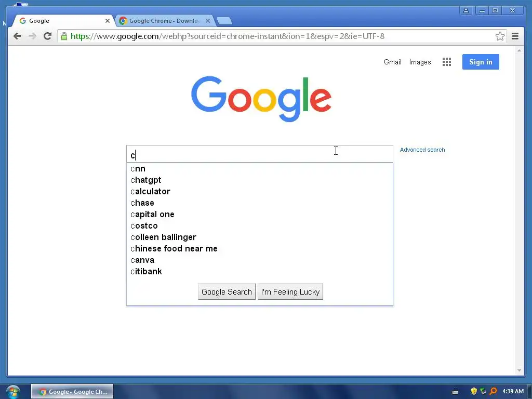The width and height of the screenshot is (532, 399).
Task: Click the forward navigation arrow
Action: tap(32, 36)
